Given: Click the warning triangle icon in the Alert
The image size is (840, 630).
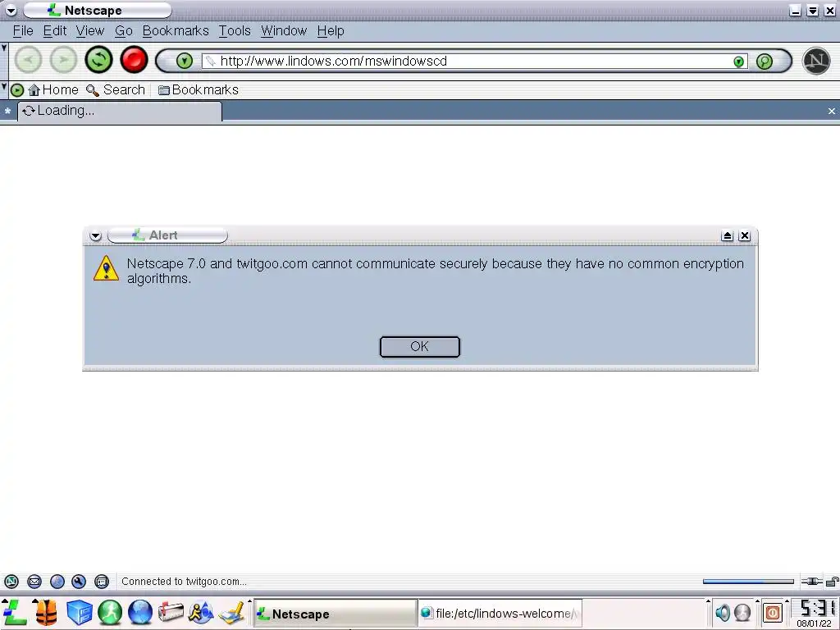Looking at the screenshot, I should (x=106, y=268).
